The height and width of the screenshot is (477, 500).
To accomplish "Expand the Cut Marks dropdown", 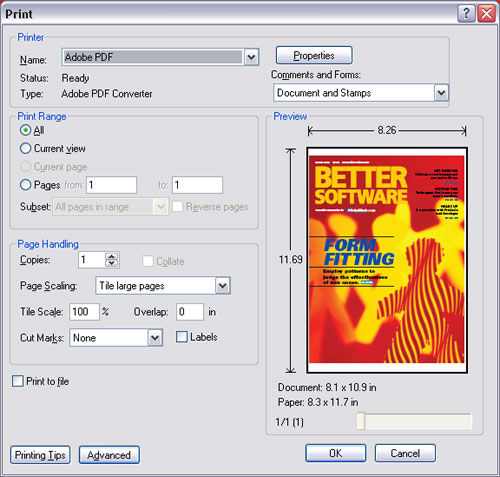I will tap(155, 338).
